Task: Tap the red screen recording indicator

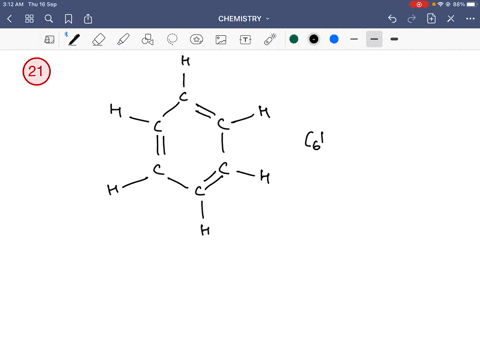Action: tap(419, 4)
